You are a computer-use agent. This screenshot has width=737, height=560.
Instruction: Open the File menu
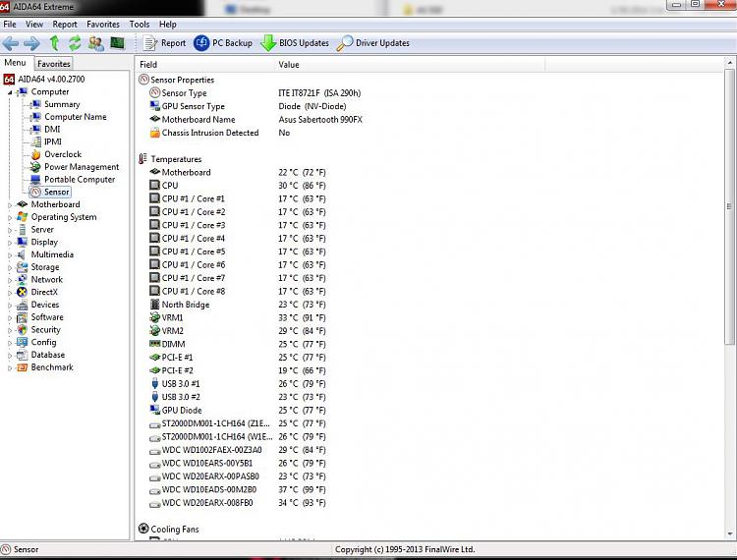(x=10, y=24)
